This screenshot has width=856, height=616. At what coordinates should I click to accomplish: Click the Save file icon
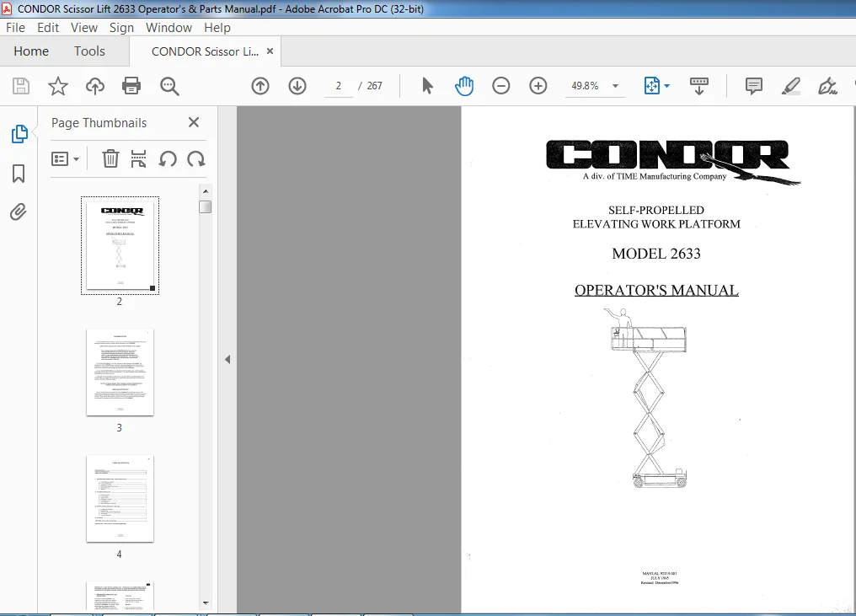coord(21,86)
